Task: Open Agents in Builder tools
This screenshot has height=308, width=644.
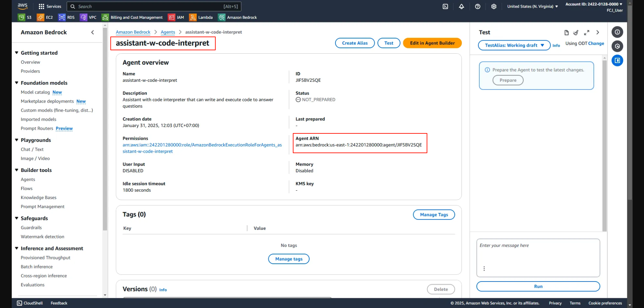Action: (28, 180)
